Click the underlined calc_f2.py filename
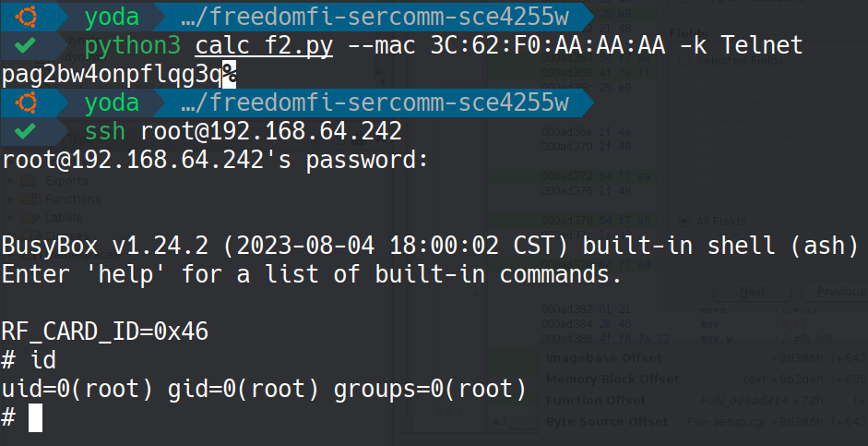868x446 pixels. click(263, 45)
